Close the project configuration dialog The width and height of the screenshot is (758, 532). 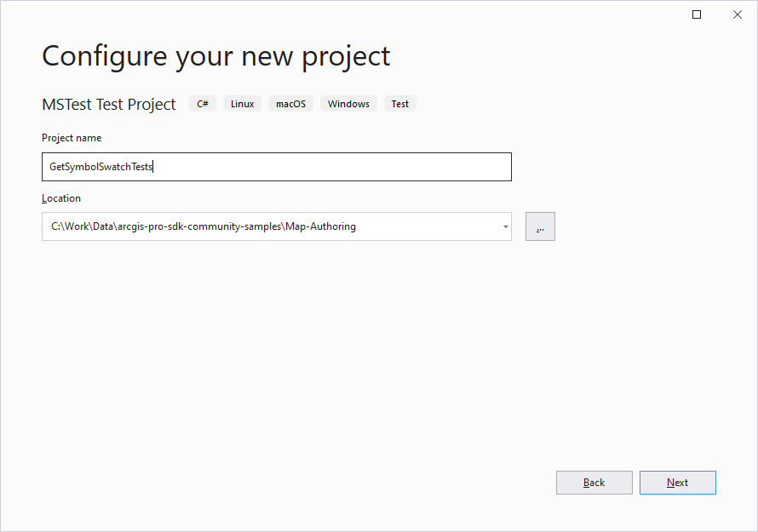(x=737, y=14)
